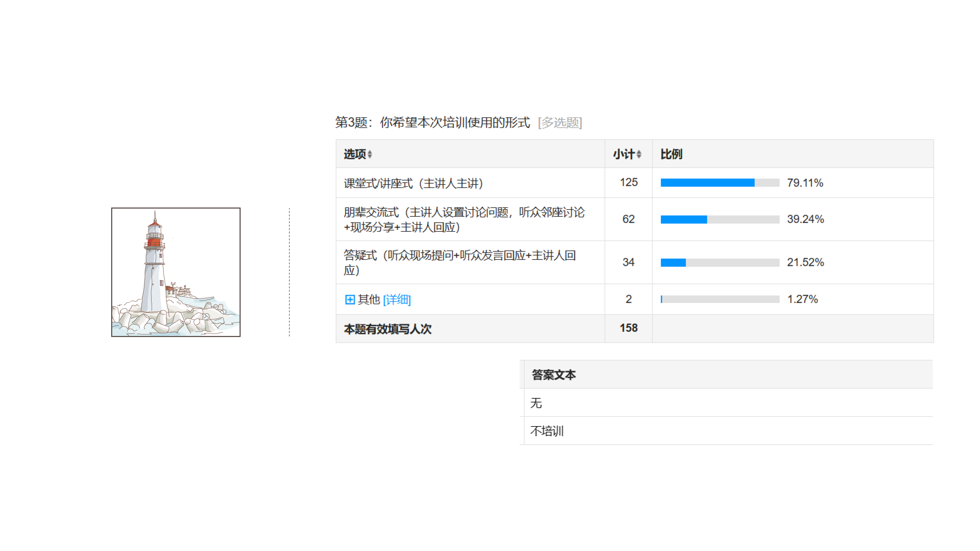Click the 本题有效填写人次 total row

coord(387,329)
